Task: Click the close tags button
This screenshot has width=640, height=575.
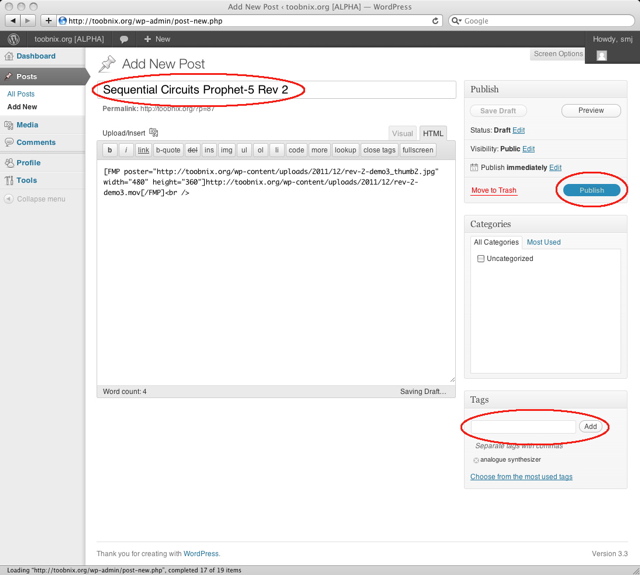Action: [x=380, y=150]
